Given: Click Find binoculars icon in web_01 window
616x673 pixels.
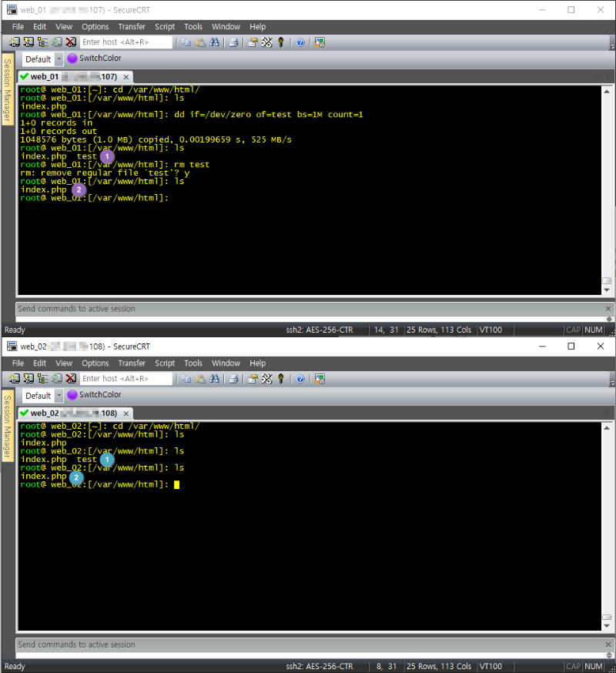Looking at the screenshot, I should 215,42.
